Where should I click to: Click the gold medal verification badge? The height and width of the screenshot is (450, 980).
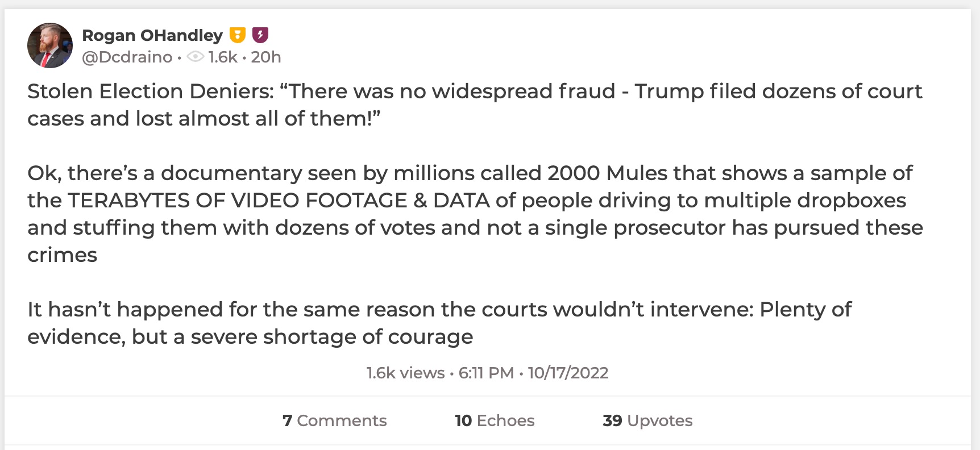[x=237, y=35]
